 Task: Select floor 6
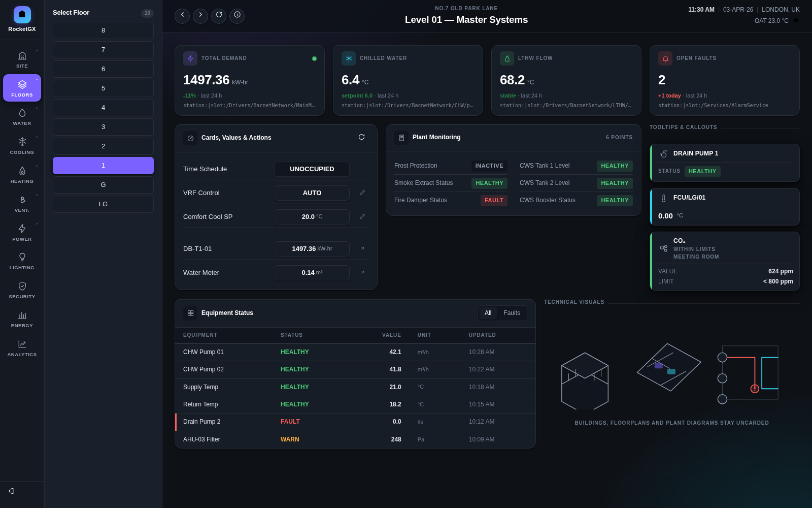(x=103, y=69)
